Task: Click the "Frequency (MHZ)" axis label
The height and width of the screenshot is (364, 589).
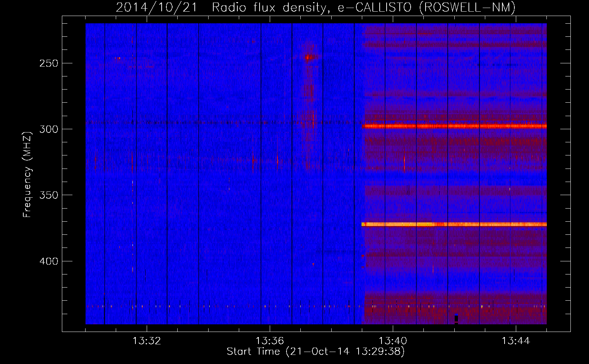Action: [x=27, y=174]
